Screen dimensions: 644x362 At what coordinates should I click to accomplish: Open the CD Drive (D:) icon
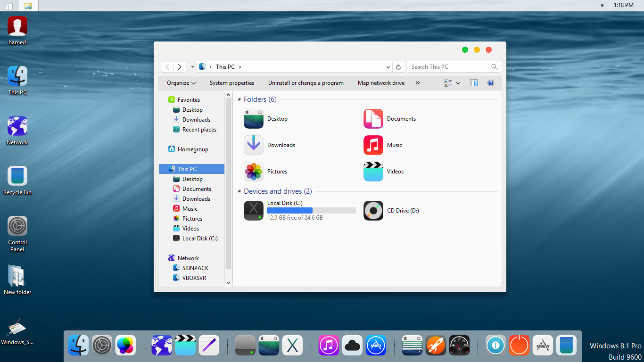tap(373, 211)
